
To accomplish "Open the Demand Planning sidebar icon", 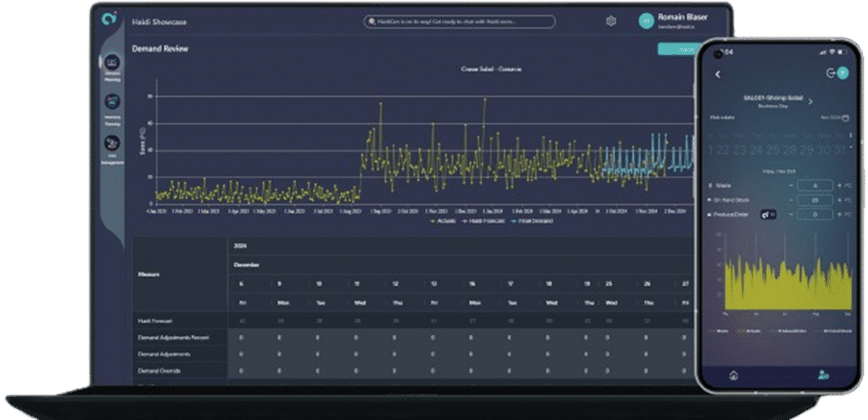I will [x=112, y=63].
